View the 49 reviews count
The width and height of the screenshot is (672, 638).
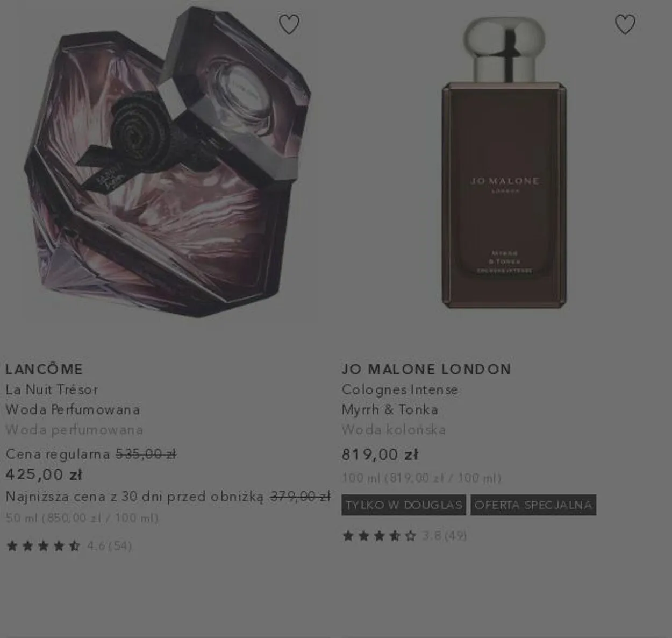[x=455, y=536]
